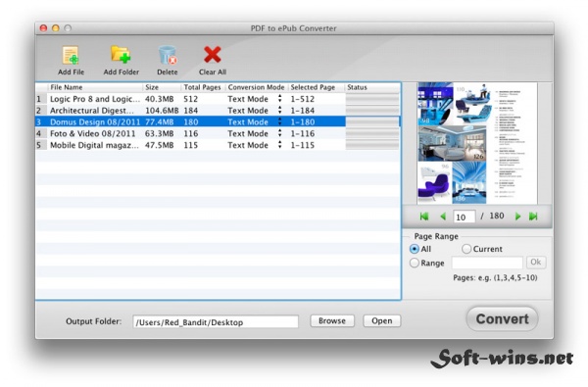Open Conversion Mode dropdown for Foto & Video
Viewport: 588px width, 387px height.
(279, 133)
